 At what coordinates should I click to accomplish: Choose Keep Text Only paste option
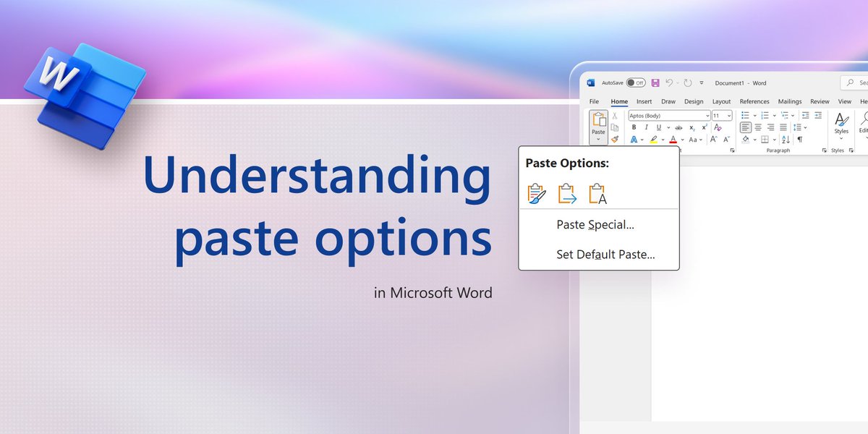(x=597, y=194)
